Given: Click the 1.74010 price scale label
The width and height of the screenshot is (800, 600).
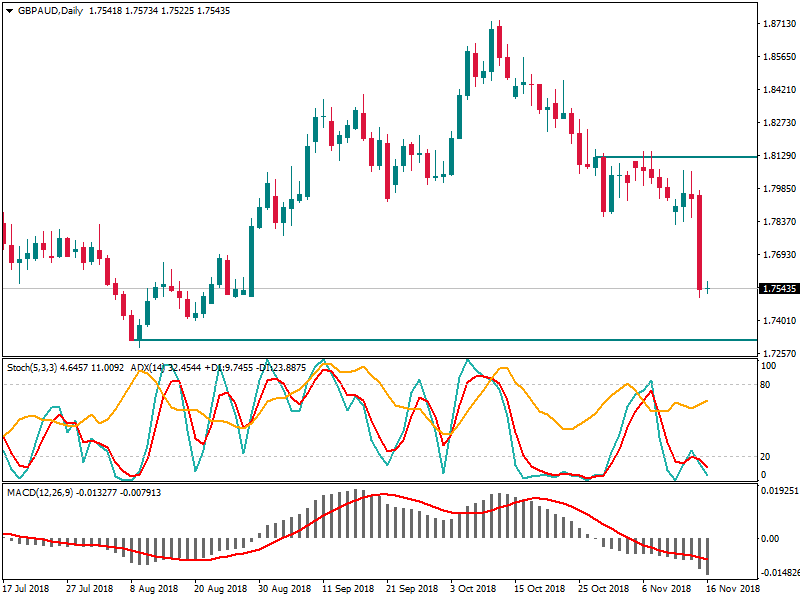Looking at the screenshot, I should point(779,320).
